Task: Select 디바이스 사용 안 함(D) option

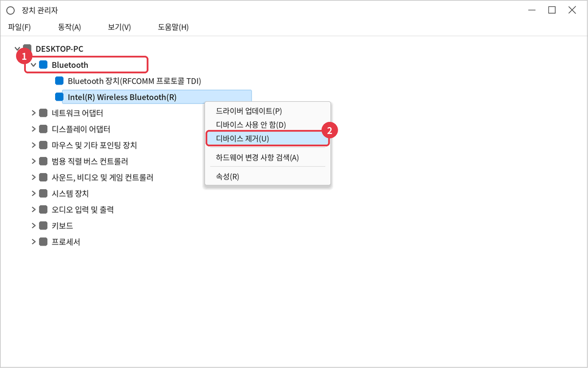Action: (251, 125)
